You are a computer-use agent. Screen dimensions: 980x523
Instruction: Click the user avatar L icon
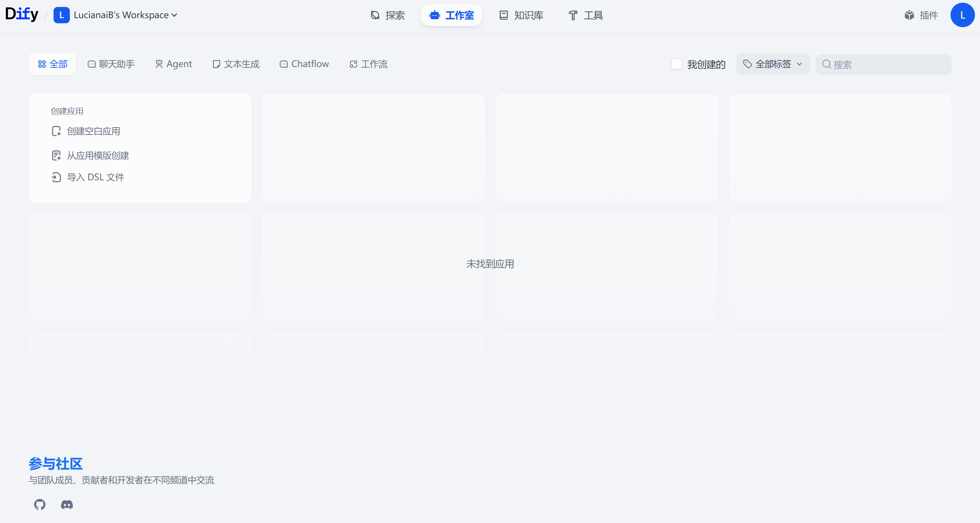click(962, 15)
